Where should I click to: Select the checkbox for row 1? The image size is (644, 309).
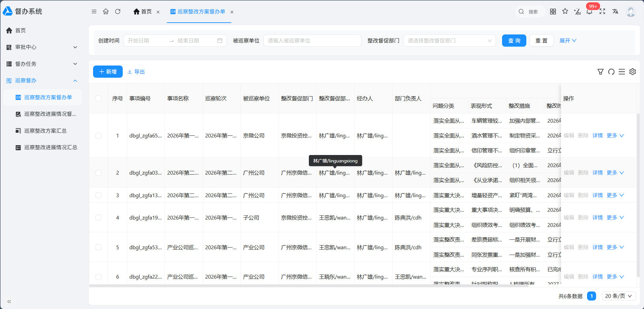(98, 135)
